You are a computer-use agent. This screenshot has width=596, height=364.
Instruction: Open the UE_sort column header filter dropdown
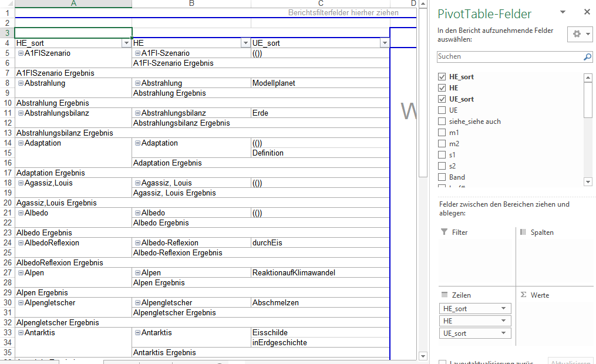click(x=384, y=43)
